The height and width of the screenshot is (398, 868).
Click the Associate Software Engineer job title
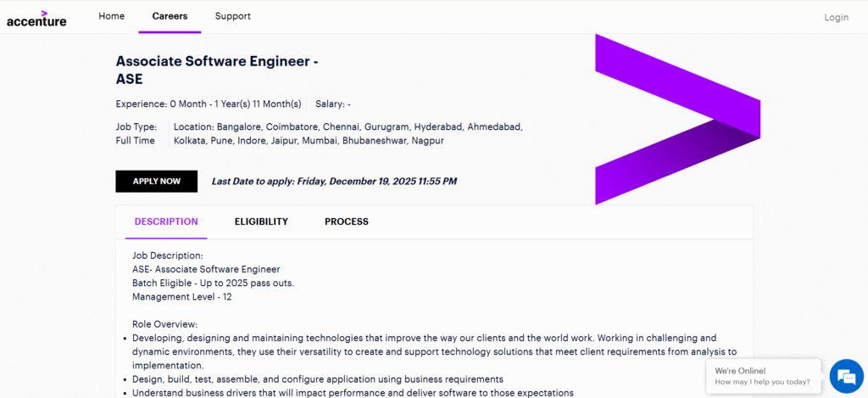point(217,70)
